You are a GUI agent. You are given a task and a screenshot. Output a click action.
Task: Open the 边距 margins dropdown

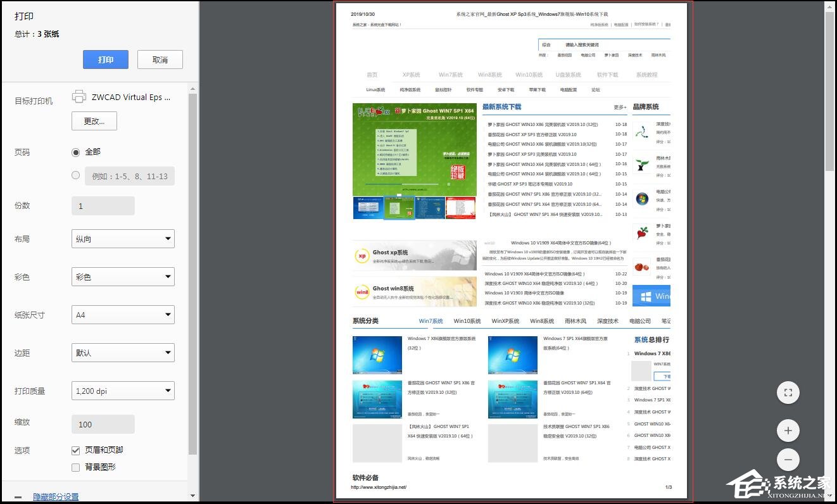[123, 353]
